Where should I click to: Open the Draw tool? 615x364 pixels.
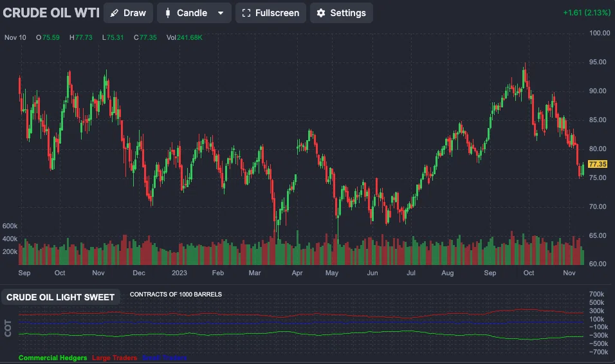128,13
